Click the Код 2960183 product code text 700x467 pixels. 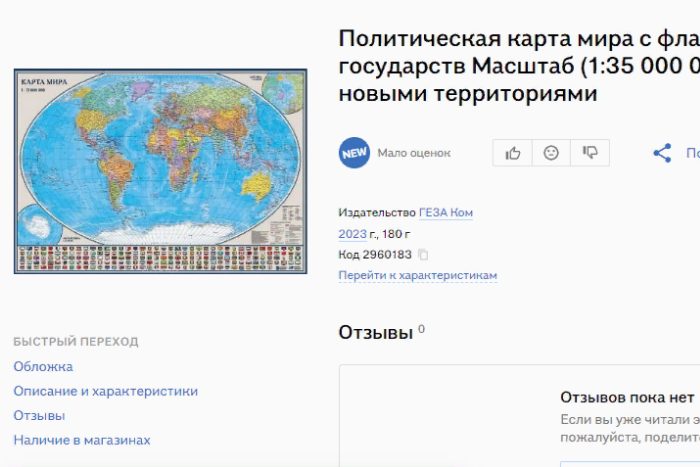point(375,255)
